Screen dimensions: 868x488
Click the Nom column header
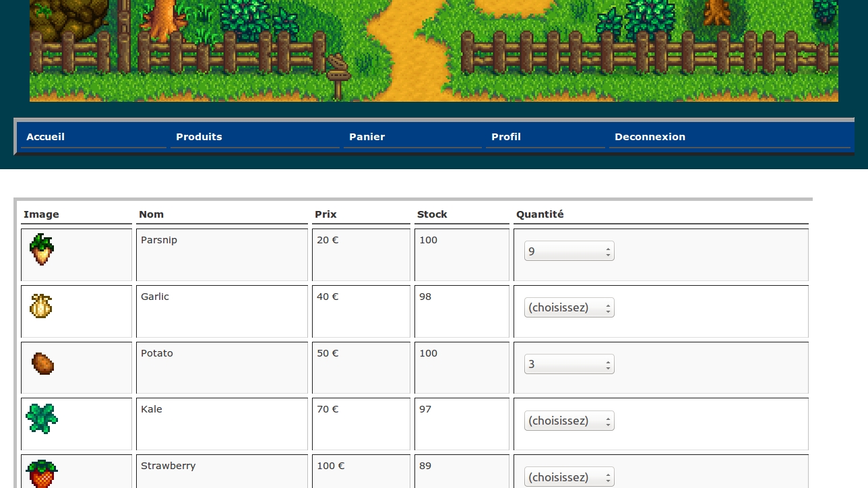click(151, 214)
